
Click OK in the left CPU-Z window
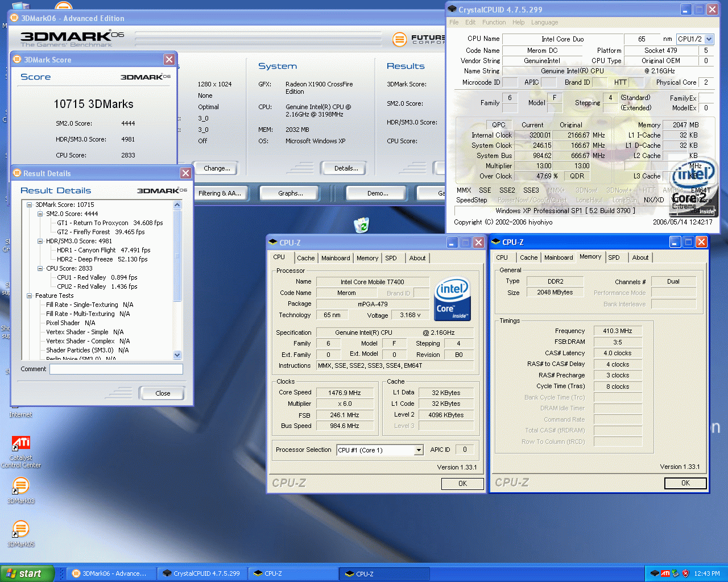click(462, 484)
